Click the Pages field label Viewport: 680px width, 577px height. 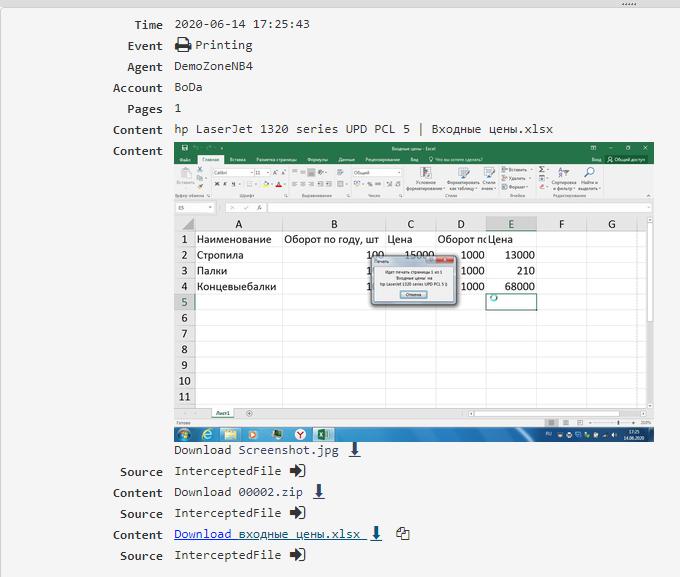(145, 109)
